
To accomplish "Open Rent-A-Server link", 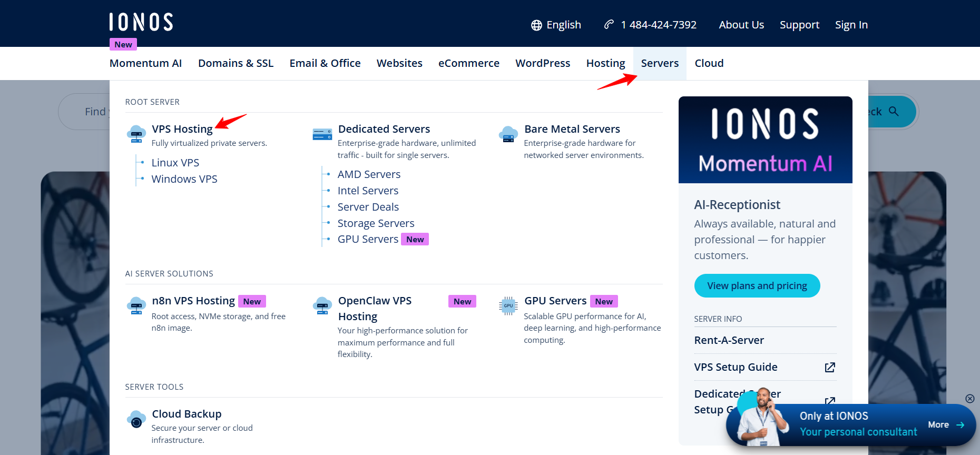I will point(729,340).
